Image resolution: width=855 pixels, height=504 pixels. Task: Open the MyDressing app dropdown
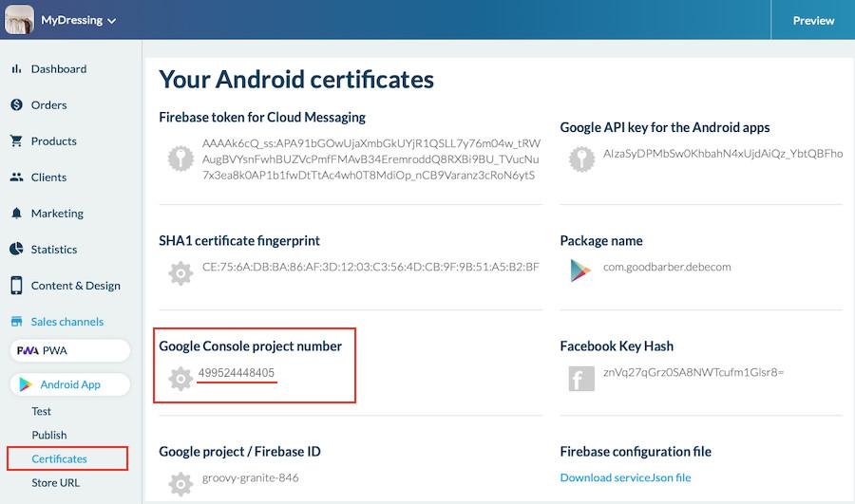point(78,20)
